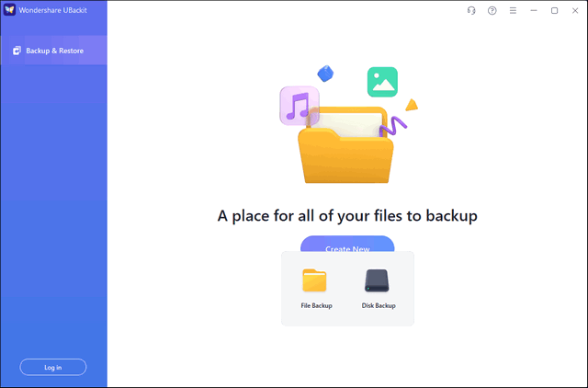This screenshot has width=588, height=388.
Task: Click the "A place for all of your files" heading
Action: [347, 217]
